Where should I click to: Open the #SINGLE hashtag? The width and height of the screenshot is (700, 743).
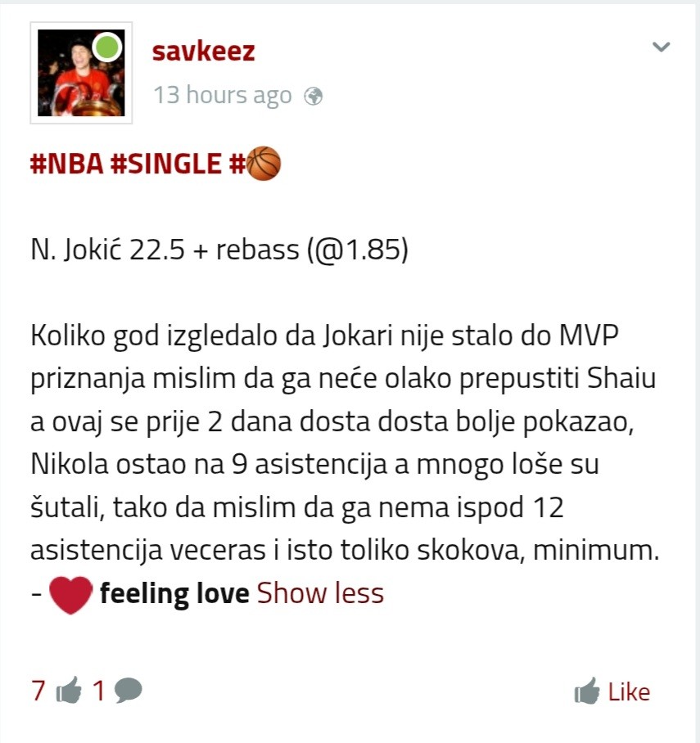click(x=166, y=164)
